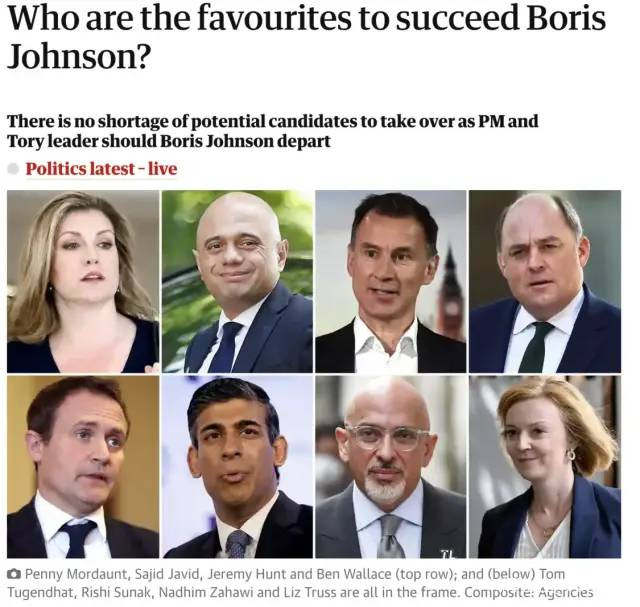Click the Nadhim Zahawi photo with glasses
The width and height of the screenshot is (640, 607).
391,467
